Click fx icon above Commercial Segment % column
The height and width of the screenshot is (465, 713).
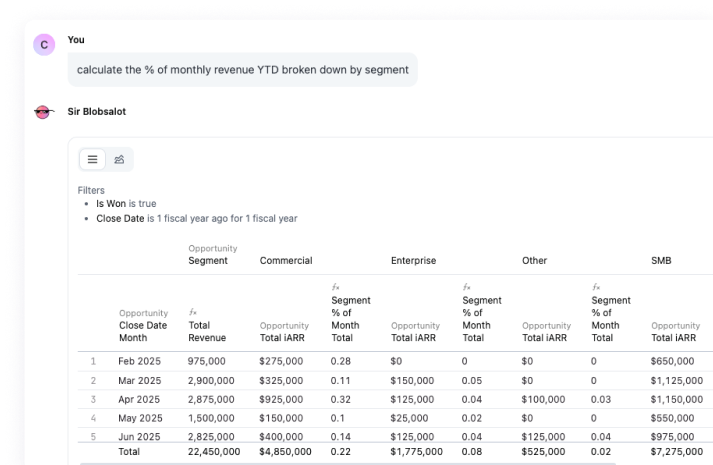tap(335, 287)
